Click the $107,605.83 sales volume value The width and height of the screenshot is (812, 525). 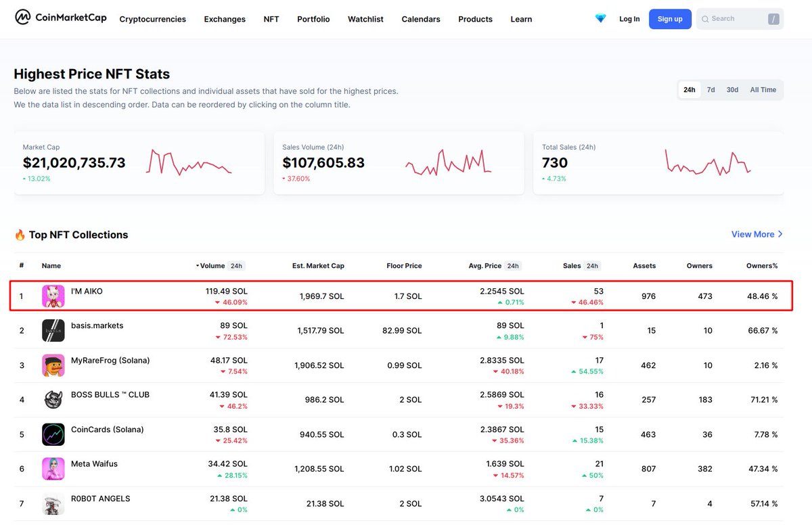[323, 163]
